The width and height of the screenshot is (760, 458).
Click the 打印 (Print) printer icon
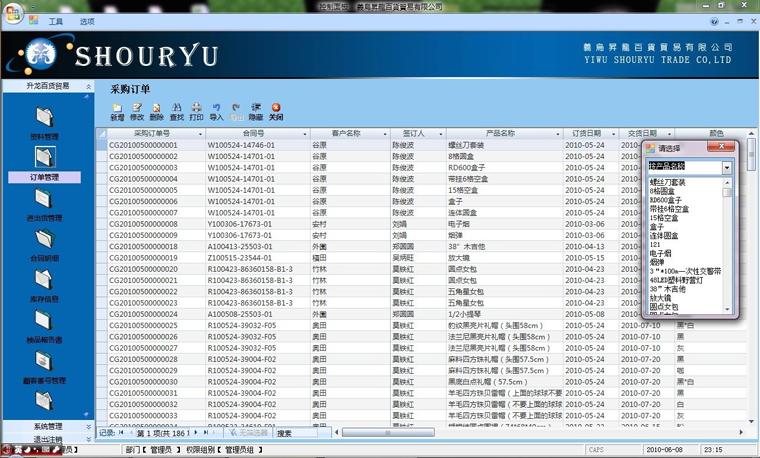coord(196,112)
